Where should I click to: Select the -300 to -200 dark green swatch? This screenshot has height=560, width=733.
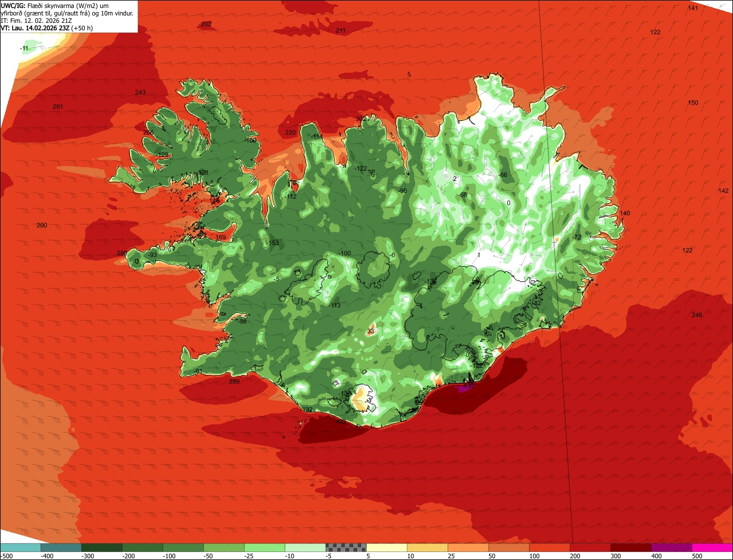point(101,547)
